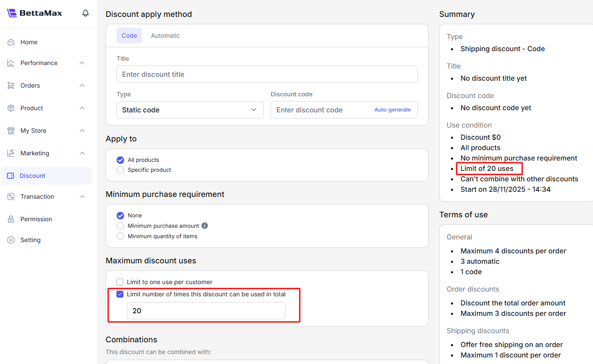The width and height of the screenshot is (593, 364).
Task: Click the Home sidebar icon
Action: (11, 42)
